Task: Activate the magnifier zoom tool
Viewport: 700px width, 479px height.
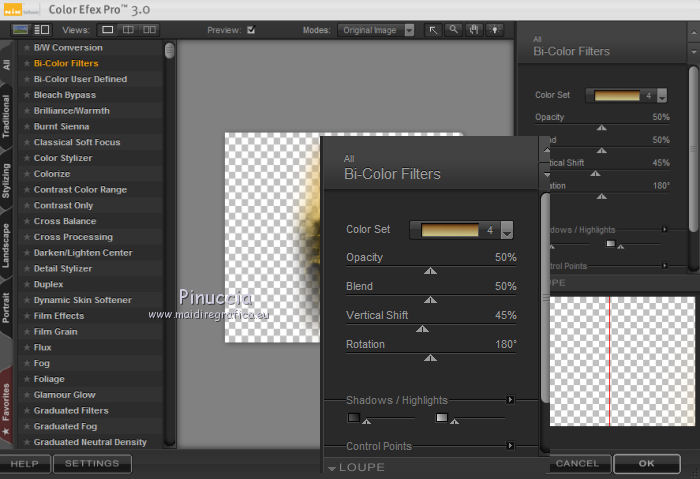Action: [454, 30]
